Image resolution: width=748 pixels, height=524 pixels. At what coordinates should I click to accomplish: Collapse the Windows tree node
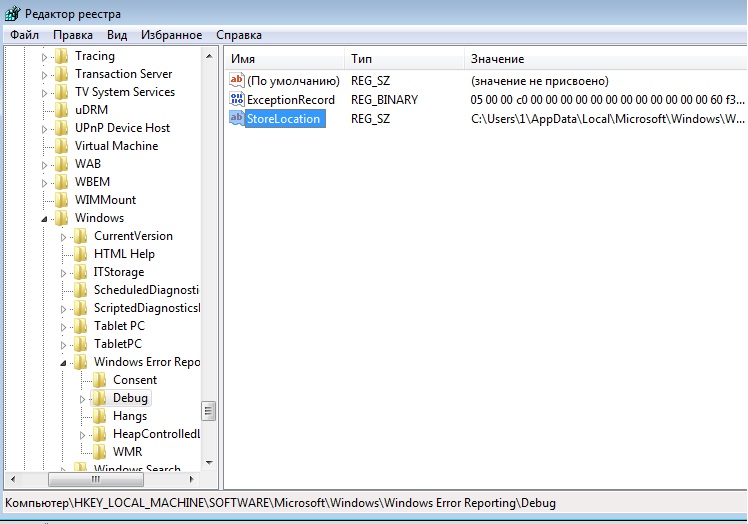(x=44, y=218)
